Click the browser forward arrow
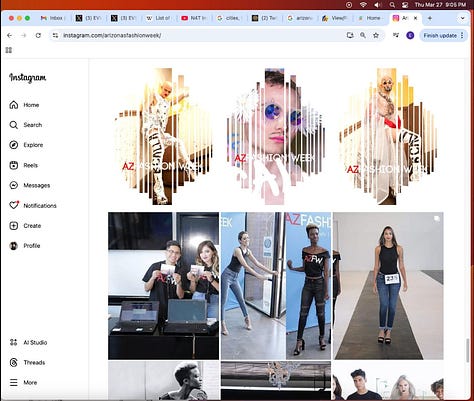474x401 pixels. 24,35
